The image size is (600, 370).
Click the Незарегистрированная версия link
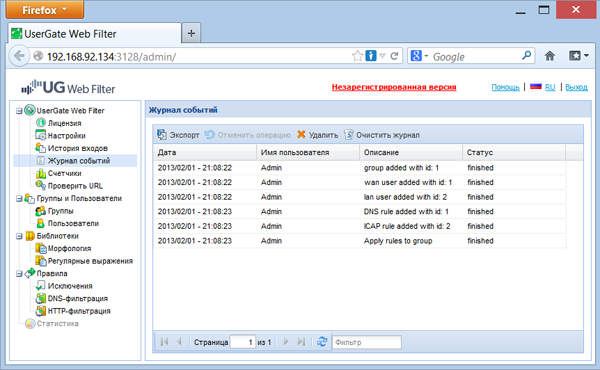394,87
